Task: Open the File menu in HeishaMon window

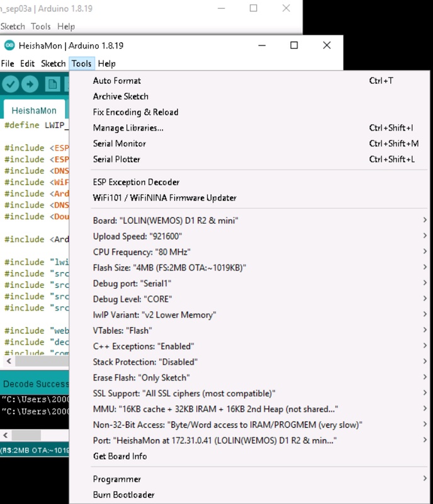Action: point(8,64)
